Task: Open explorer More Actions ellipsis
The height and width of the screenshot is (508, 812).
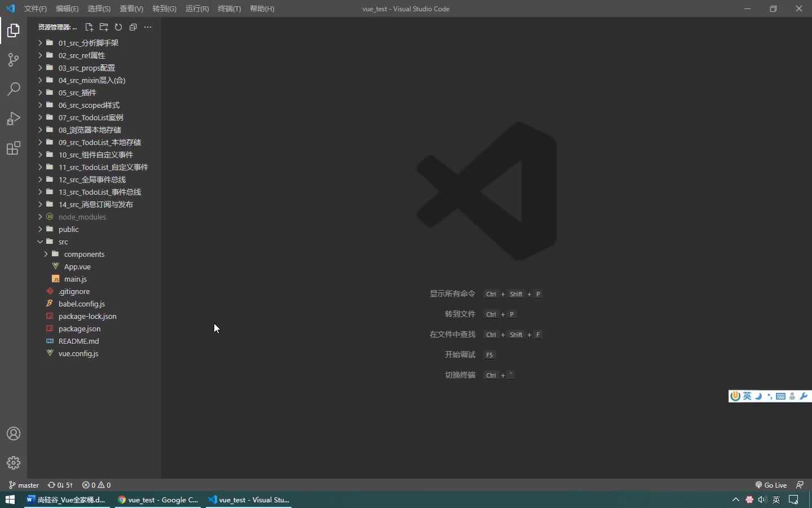Action: [x=148, y=27]
